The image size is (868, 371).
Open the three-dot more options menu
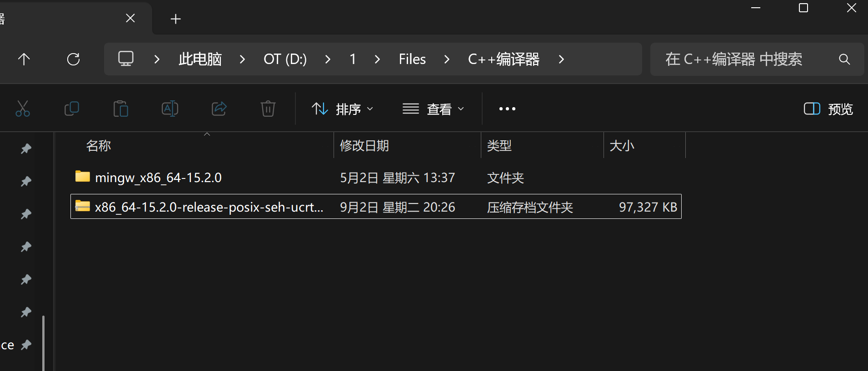pos(507,109)
